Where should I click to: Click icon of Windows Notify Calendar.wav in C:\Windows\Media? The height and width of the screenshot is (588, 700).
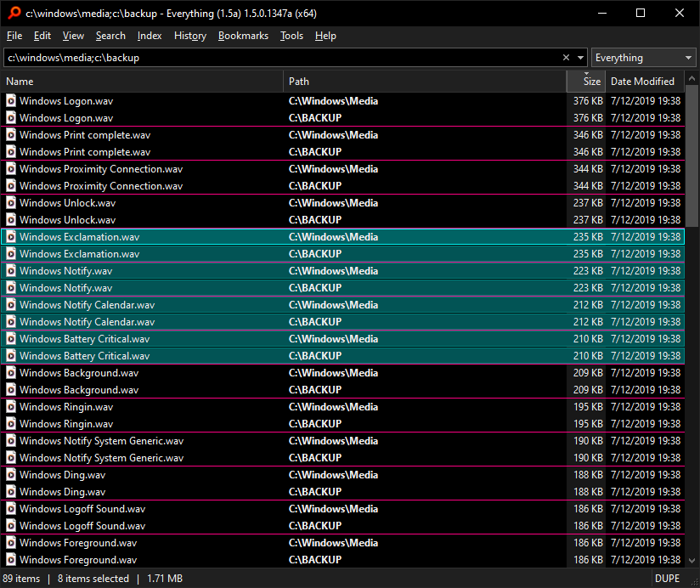[x=11, y=304]
